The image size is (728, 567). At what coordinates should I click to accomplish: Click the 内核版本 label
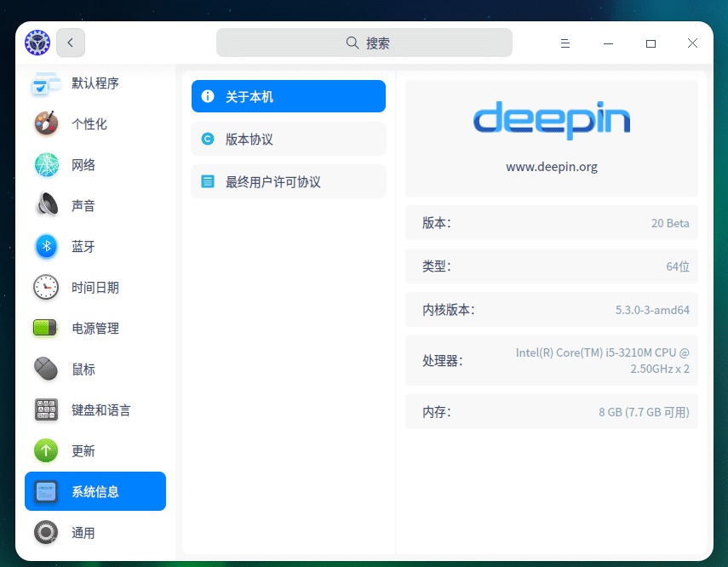(449, 310)
